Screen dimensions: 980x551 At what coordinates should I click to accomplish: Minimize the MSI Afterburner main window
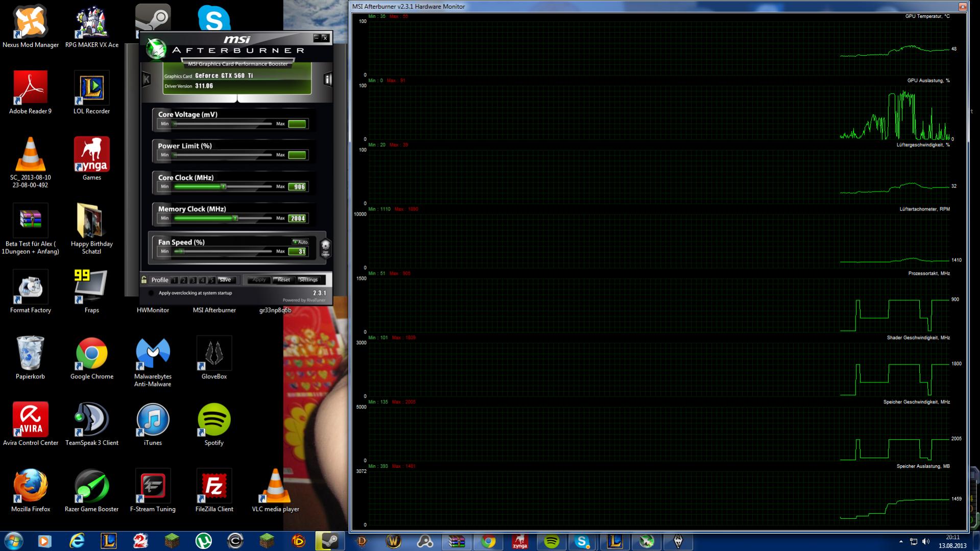[317, 38]
